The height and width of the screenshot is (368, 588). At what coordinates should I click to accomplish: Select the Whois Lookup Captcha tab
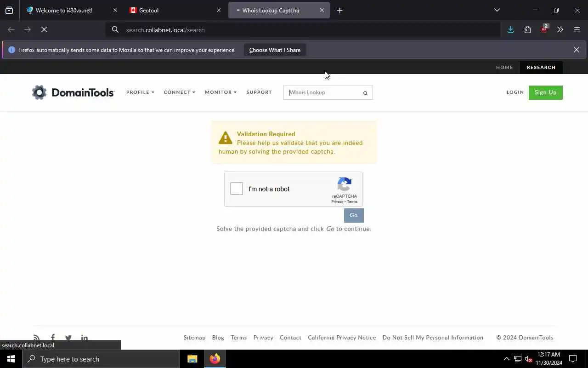[279, 10]
